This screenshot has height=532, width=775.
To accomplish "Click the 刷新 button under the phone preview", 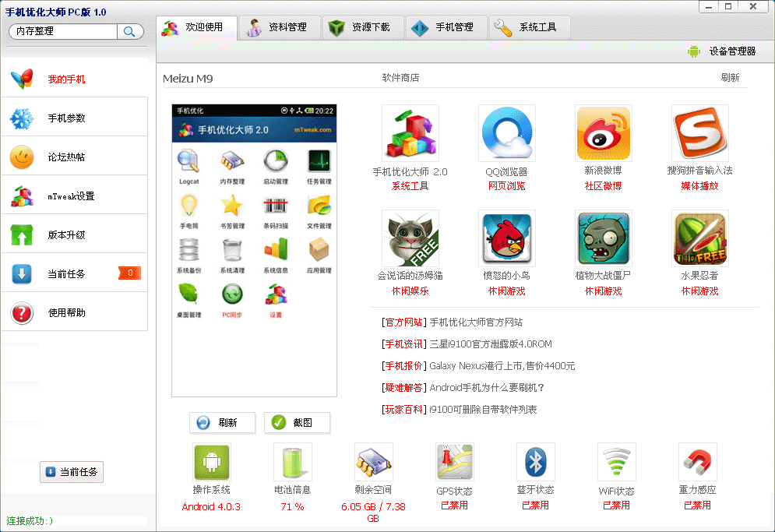I will pyautogui.click(x=223, y=423).
